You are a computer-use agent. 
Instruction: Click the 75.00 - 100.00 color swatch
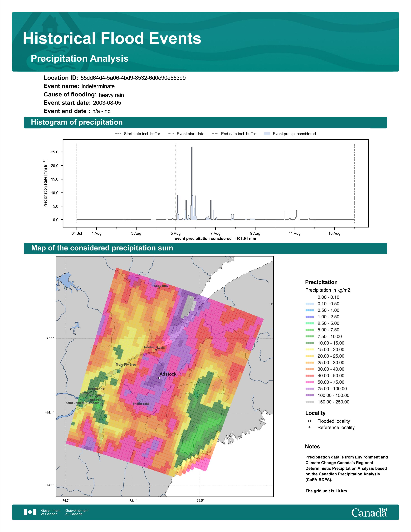310,389
